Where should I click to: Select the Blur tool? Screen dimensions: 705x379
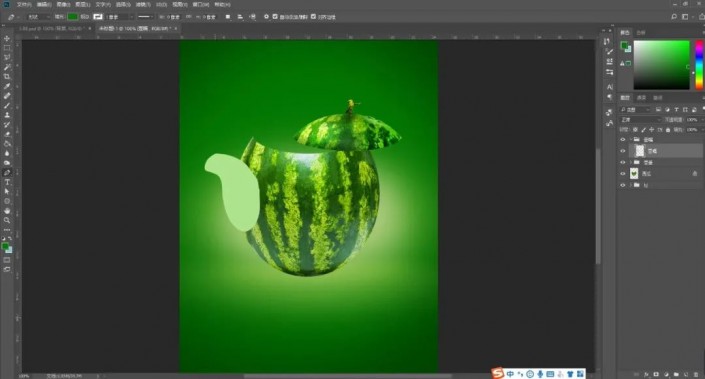point(7,153)
